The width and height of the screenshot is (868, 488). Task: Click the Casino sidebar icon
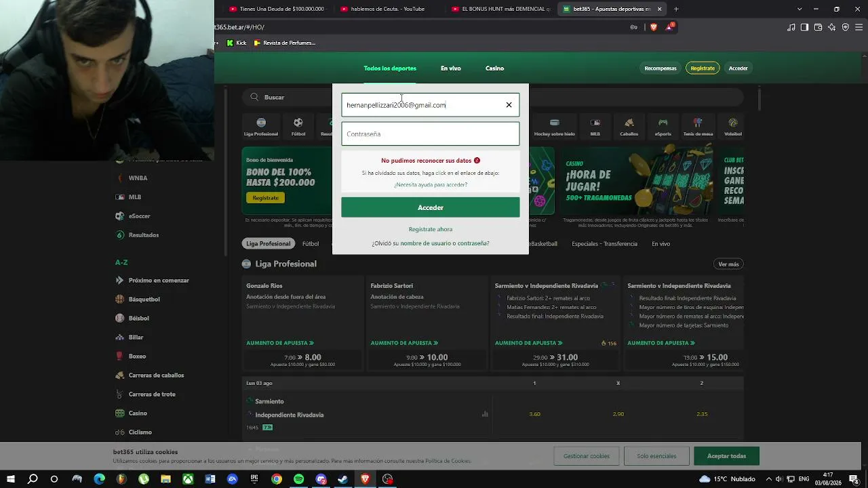tap(120, 413)
